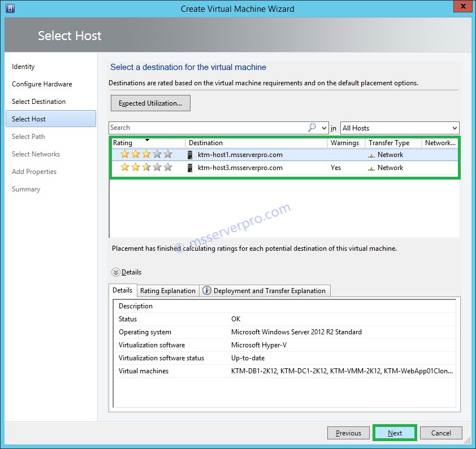This screenshot has width=476, height=449.
Task: Click the server icon beside ktm-host3.msserverpro.com
Action: (x=190, y=168)
